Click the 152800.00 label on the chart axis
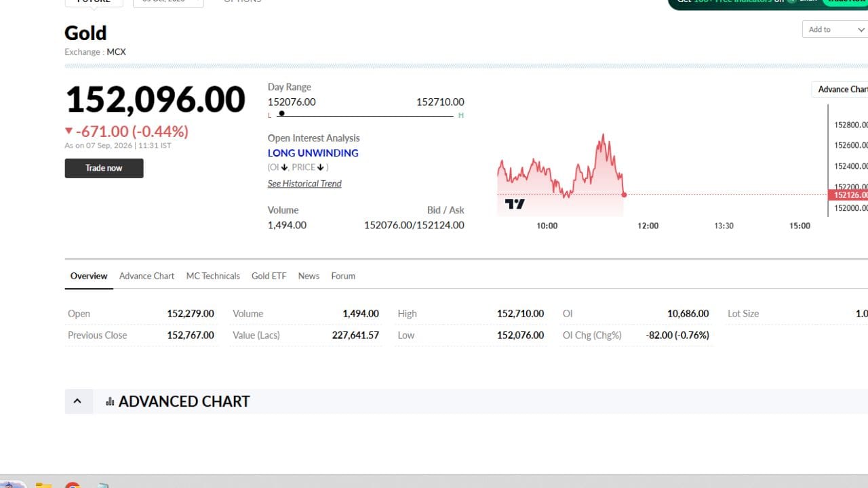This screenshot has height=488, width=868. [x=851, y=125]
